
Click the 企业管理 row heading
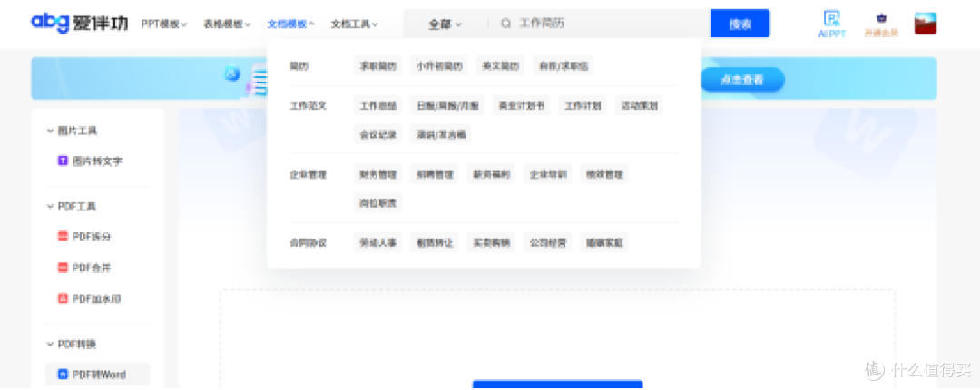pos(309,174)
